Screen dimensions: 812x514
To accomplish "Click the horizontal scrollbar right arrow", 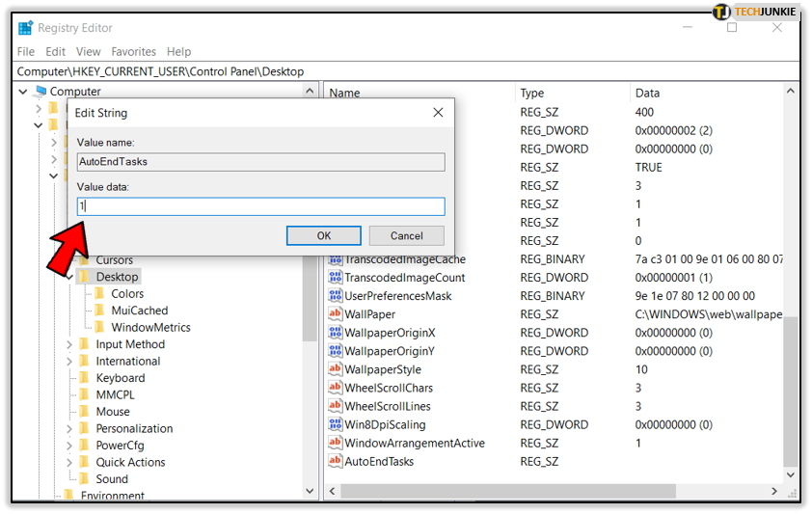I will [x=774, y=491].
